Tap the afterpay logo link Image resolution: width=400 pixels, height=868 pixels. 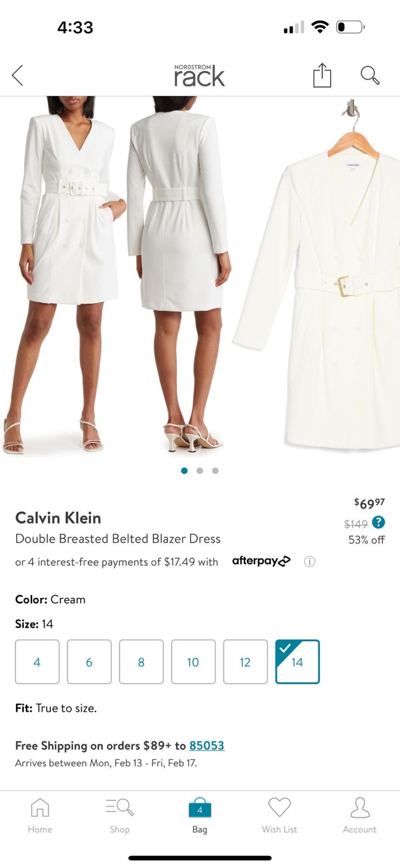pyautogui.click(x=261, y=561)
